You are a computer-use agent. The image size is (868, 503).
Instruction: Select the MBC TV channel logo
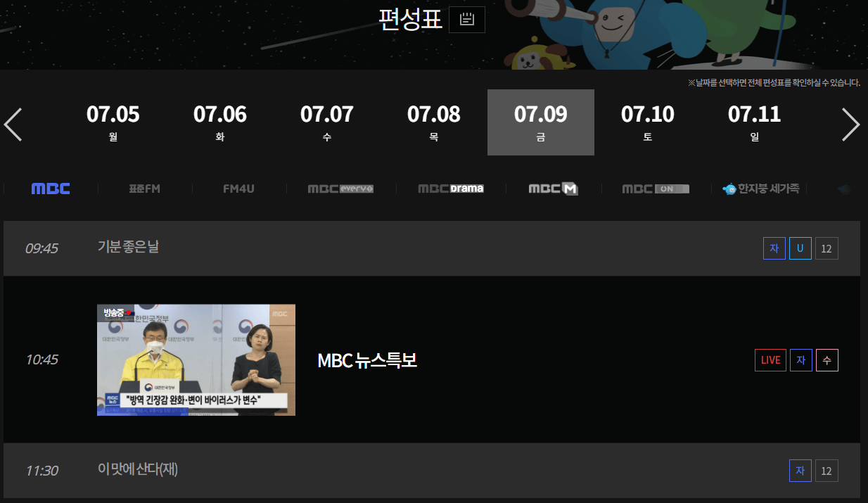[49, 188]
